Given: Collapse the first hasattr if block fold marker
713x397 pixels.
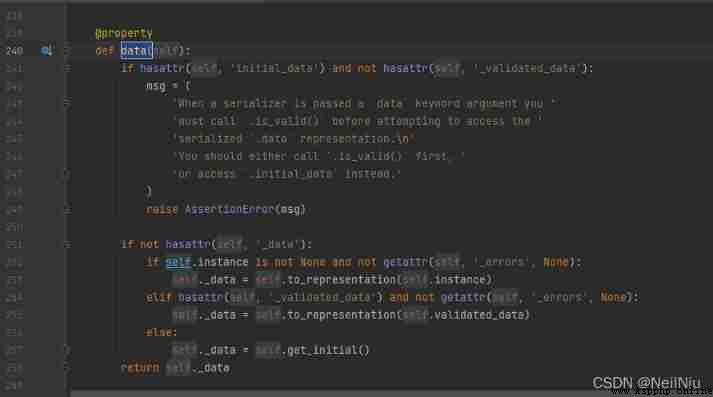Looking at the screenshot, I should tap(67, 69).
